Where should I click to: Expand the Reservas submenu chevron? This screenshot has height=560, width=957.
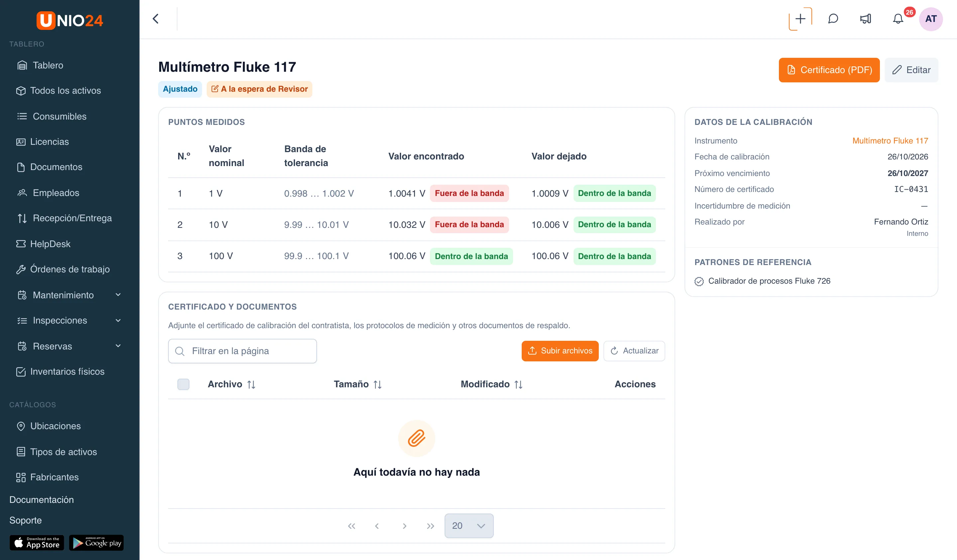118,346
